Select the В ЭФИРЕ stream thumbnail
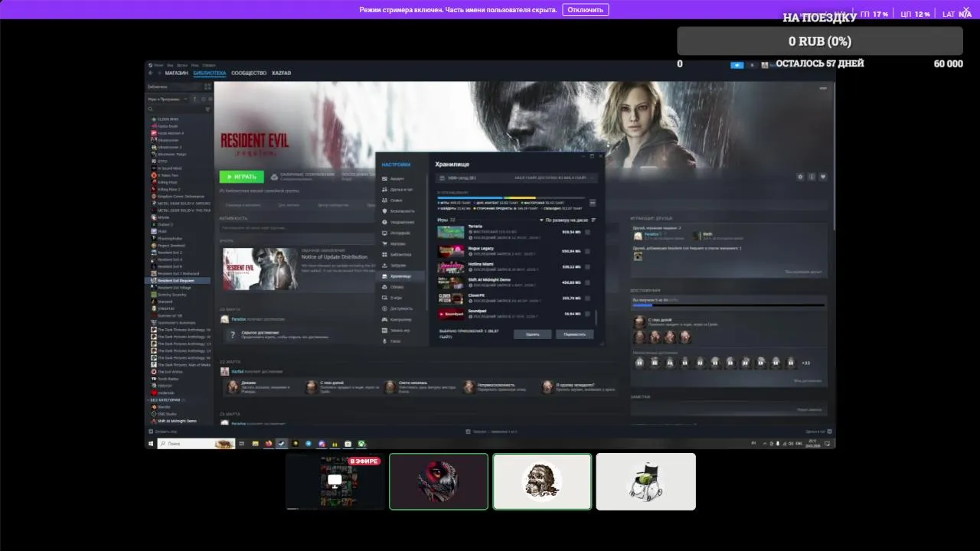Screen dimensions: 980x551 tap(335, 481)
